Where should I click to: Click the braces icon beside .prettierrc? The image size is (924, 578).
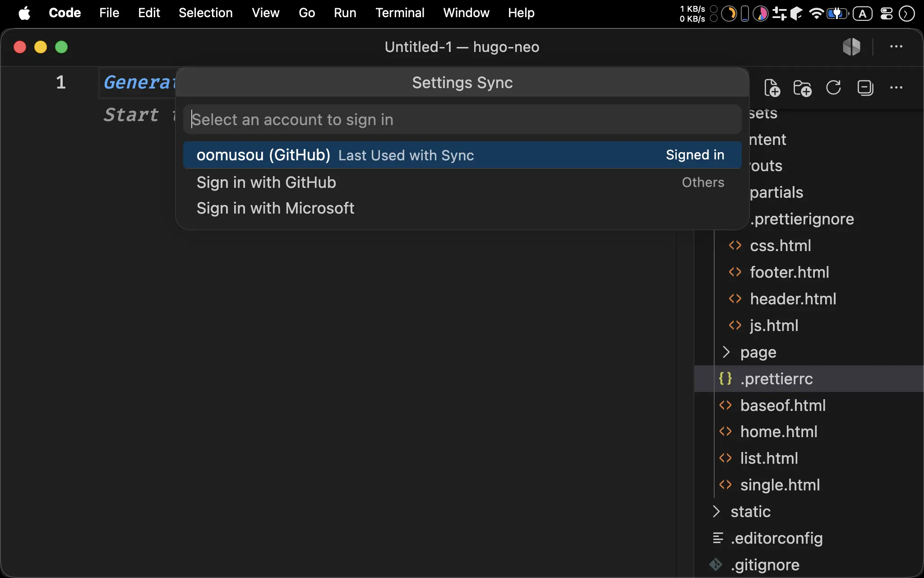coord(725,378)
